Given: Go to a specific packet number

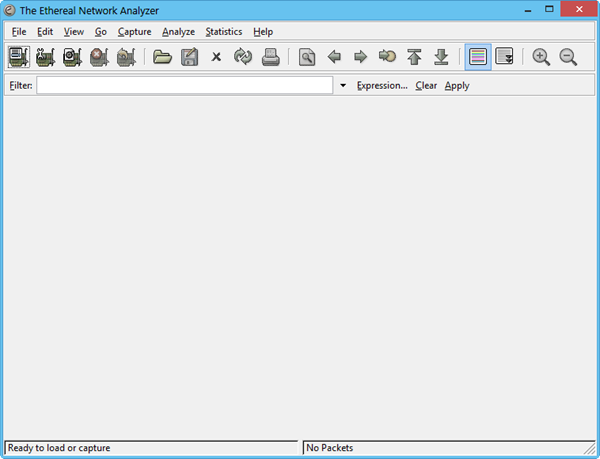Looking at the screenshot, I should [x=387, y=57].
